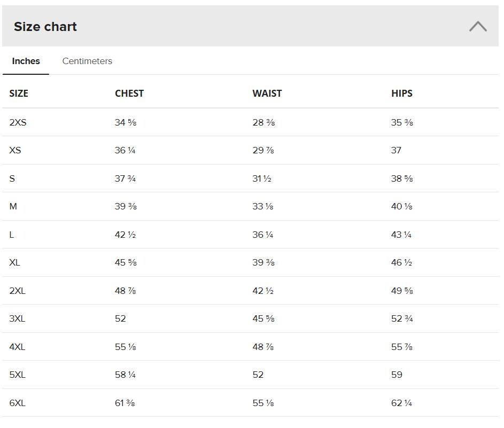Click the 52 chest value for 3XL
This screenshot has height=428, width=504.
pyautogui.click(x=121, y=319)
